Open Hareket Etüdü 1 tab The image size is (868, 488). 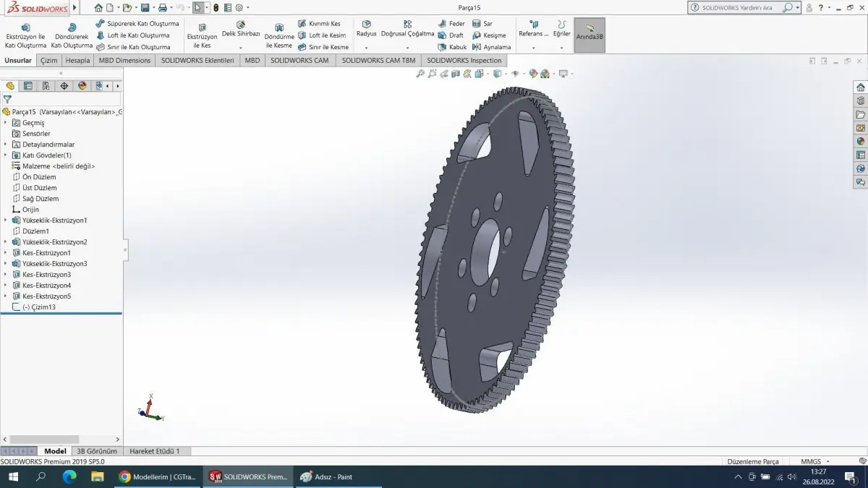tap(155, 451)
